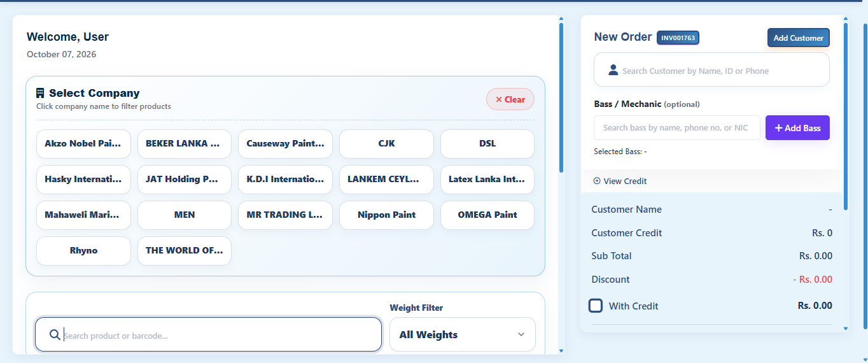868x363 pixels.
Task: Filter products by Nippon Paint
Action: [x=386, y=215]
